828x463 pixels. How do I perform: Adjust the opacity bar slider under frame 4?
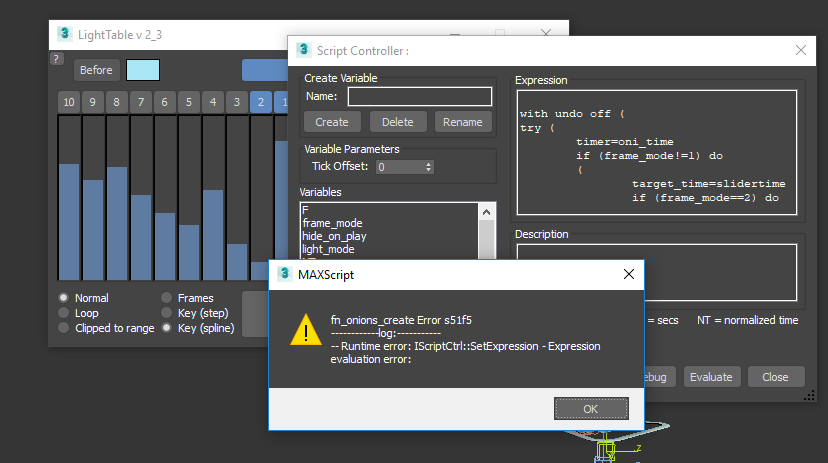(x=213, y=198)
